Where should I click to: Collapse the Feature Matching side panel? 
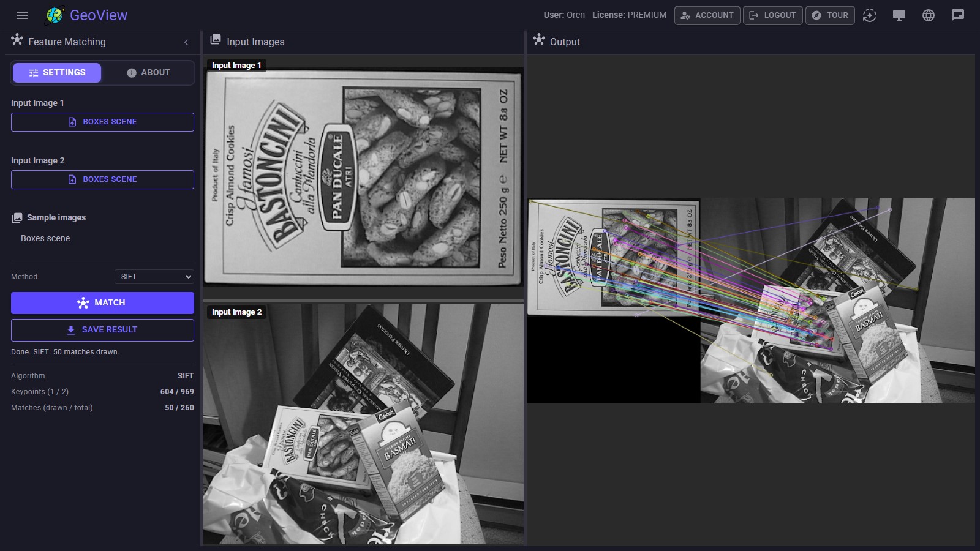tap(186, 42)
